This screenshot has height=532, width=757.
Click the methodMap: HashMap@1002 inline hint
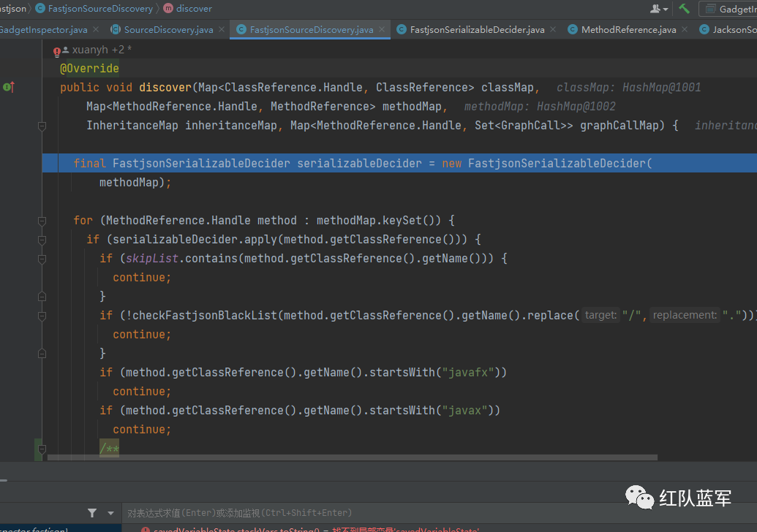540,107
